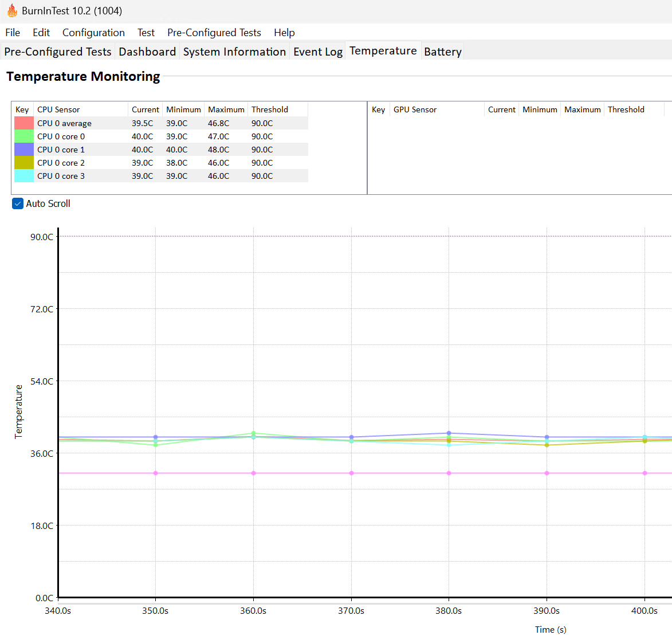Open the Help menu
672x635 pixels.
[284, 33]
